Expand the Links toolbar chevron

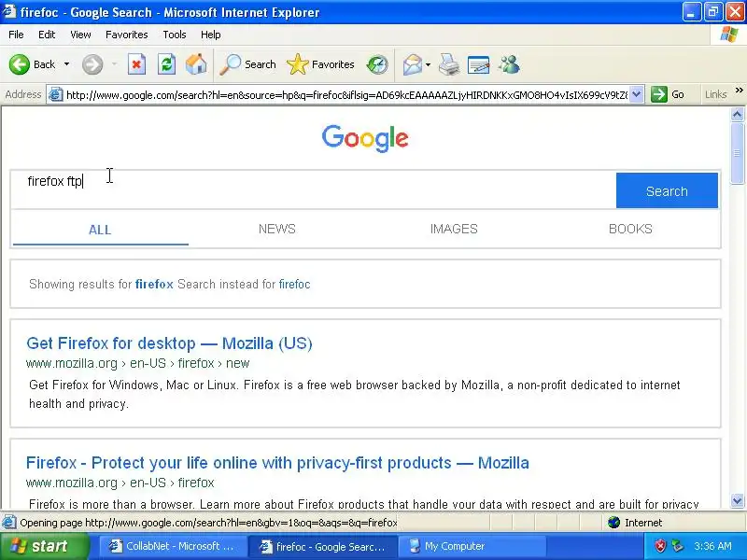pos(739,90)
